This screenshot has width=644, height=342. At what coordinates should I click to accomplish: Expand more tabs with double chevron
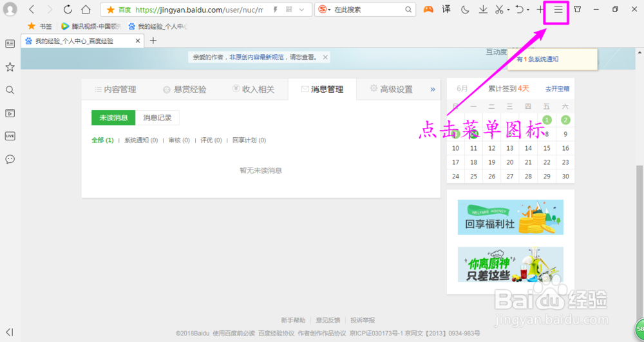pos(433,89)
